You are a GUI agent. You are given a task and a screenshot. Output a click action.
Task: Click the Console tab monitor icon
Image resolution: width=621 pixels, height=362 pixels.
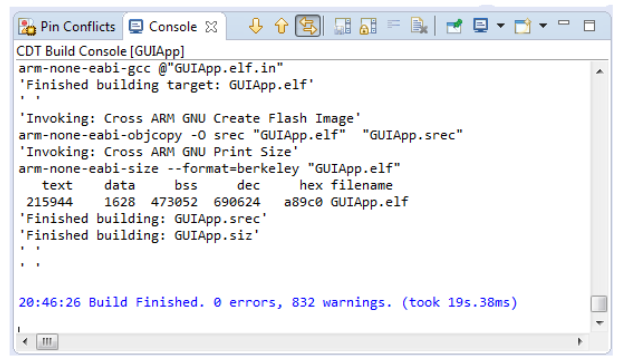coord(136,27)
